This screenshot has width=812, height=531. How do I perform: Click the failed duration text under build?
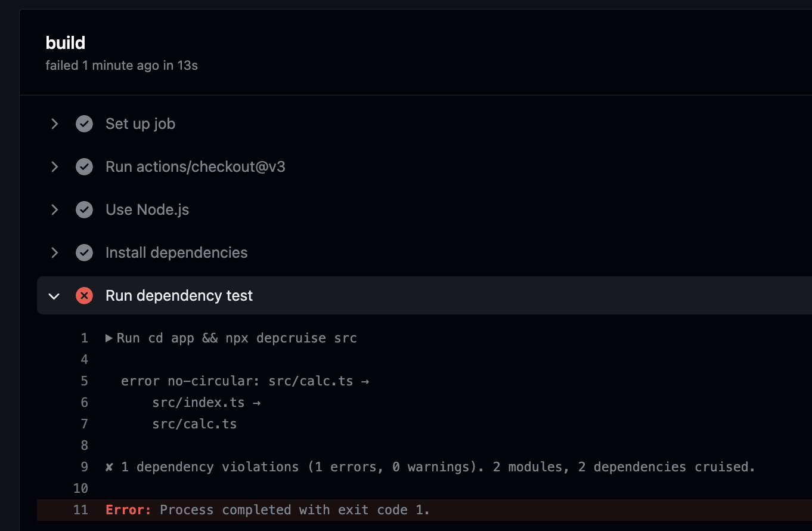tap(121, 65)
